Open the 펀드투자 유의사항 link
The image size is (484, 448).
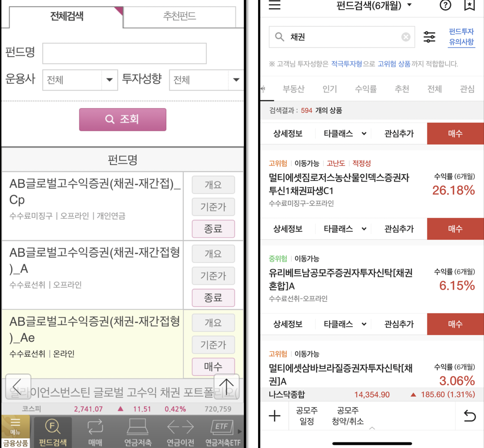461,36
